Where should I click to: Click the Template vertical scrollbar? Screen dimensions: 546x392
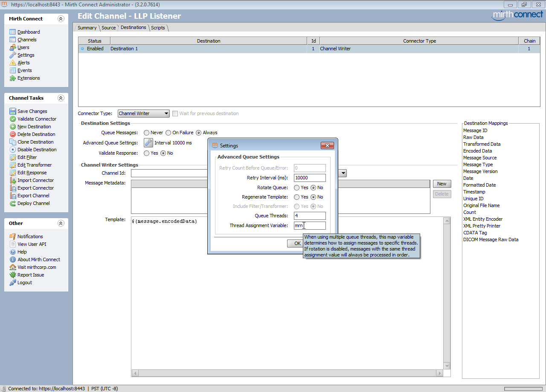point(447,293)
